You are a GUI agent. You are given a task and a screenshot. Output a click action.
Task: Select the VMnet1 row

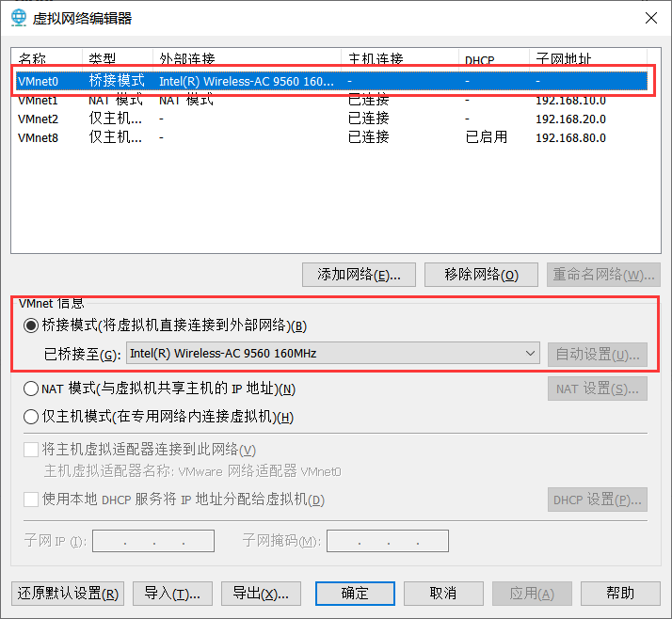[x=331, y=101]
